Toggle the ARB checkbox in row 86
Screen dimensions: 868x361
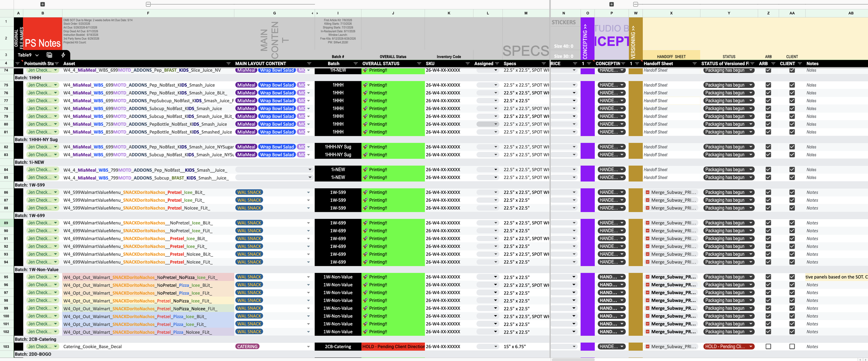coord(768,192)
